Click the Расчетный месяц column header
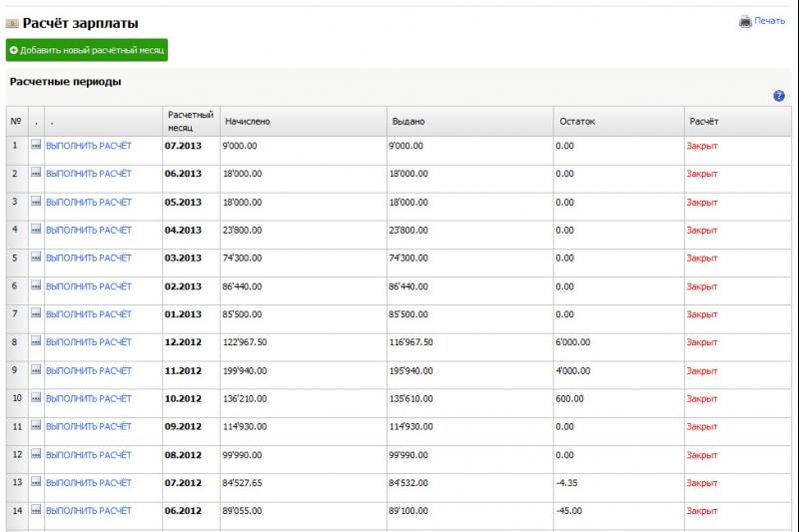Viewport: 799px width, 532px height. click(191, 121)
